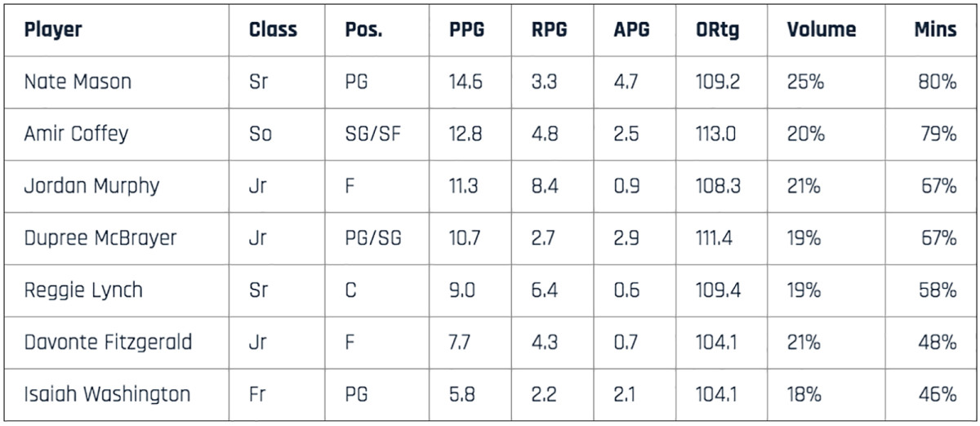Sort by the Volume column header
980x426 pixels.
tap(822, 31)
